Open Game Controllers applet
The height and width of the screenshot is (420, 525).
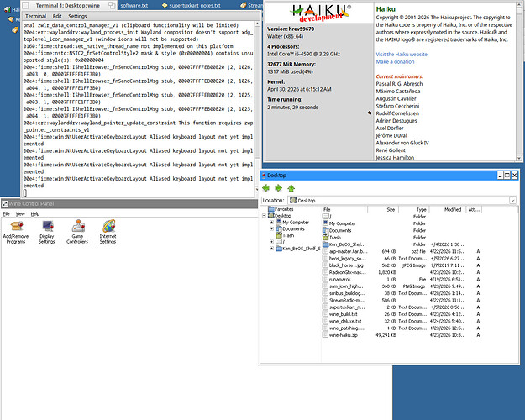click(x=77, y=232)
